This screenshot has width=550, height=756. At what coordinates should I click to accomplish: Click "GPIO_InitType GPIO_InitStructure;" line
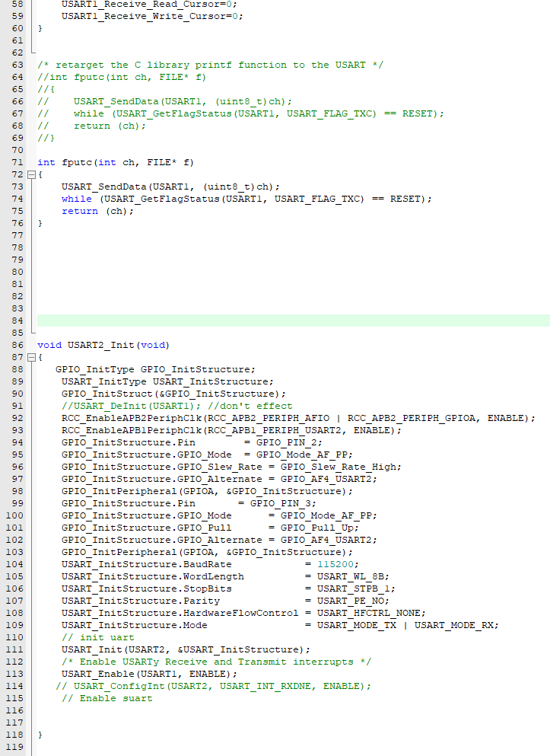(x=155, y=369)
